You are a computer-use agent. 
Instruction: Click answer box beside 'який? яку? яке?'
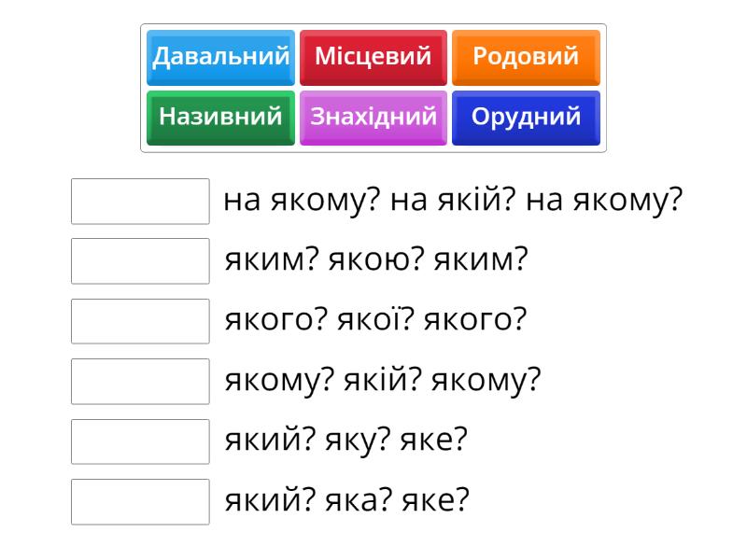coord(140,441)
